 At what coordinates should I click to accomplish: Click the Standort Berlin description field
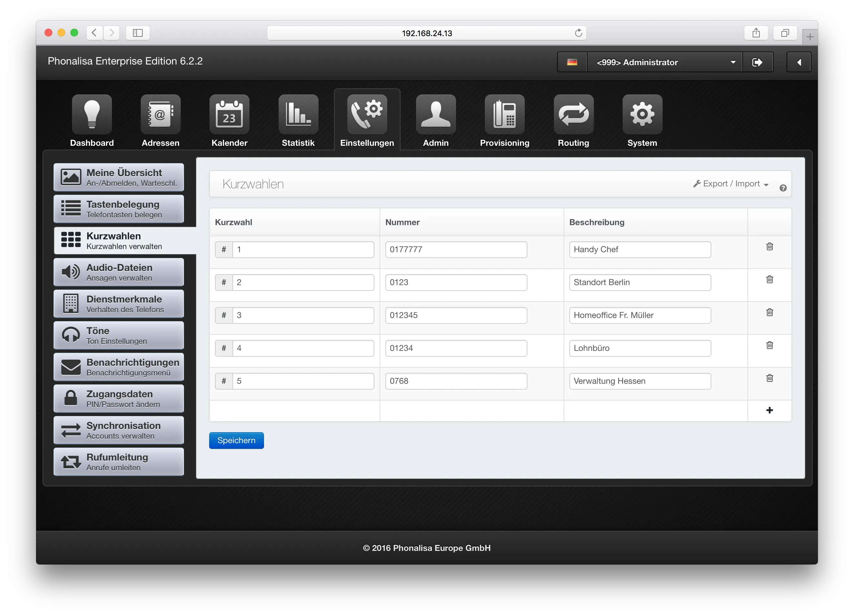click(640, 282)
